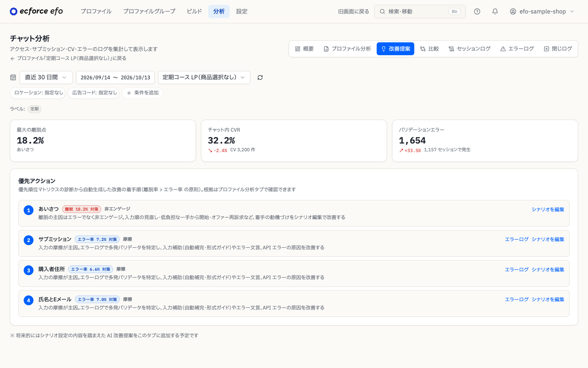This screenshot has width=588, height=368.
Task: Click 旧画面に戻る link
Action: pyautogui.click(x=354, y=11)
